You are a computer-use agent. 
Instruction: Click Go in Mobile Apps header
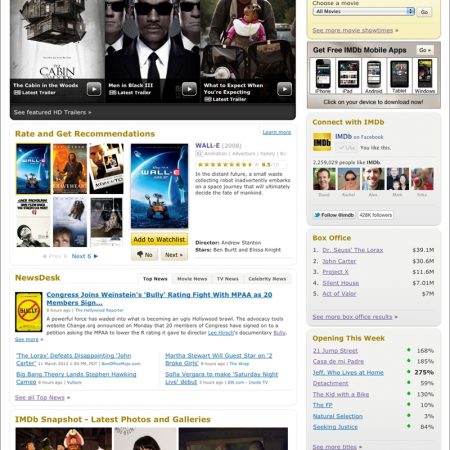[425, 50]
